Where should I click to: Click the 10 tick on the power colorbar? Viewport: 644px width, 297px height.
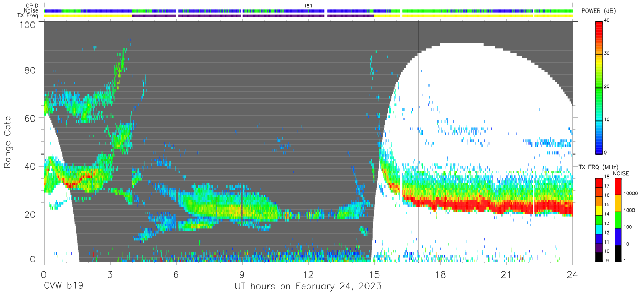[607, 119]
